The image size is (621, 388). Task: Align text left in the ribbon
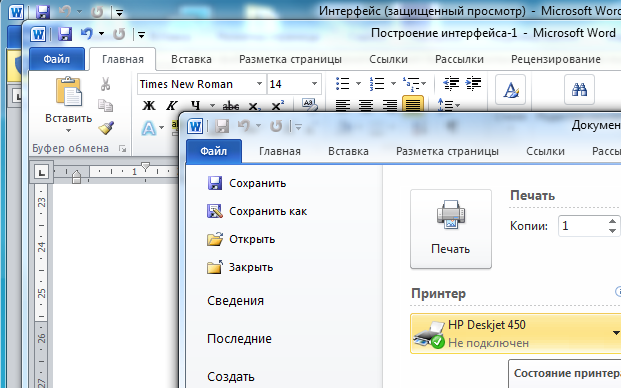[x=343, y=105]
